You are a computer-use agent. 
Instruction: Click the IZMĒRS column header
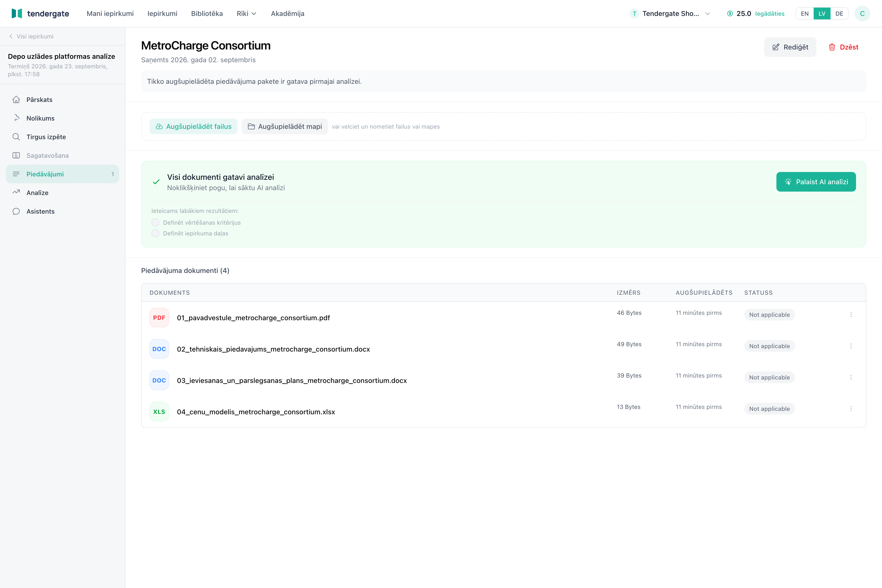[x=628, y=293]
